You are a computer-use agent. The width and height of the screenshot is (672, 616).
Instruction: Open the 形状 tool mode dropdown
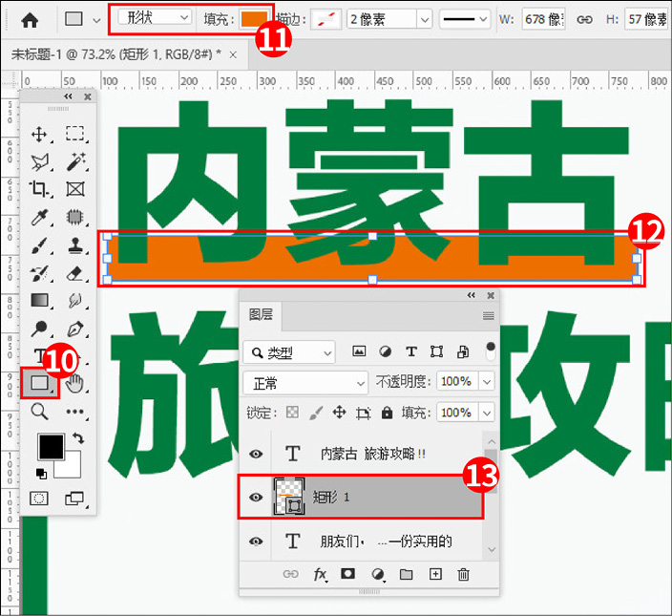153,18
